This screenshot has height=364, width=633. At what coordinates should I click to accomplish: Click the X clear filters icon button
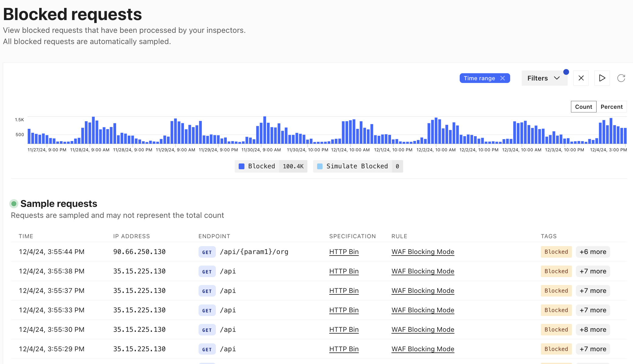coord(581,78)
